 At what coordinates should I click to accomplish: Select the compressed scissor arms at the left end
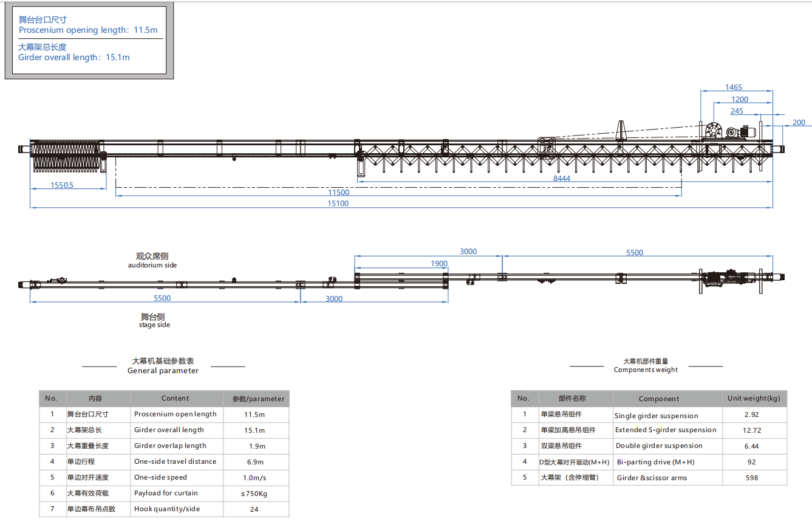coord(66,156)
